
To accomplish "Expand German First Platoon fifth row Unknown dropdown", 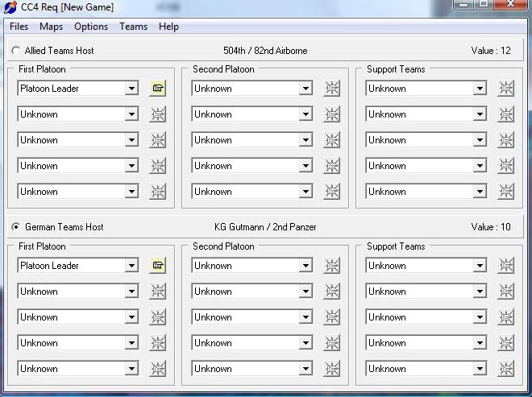I will pyautogui.click(x=131, y=369).
